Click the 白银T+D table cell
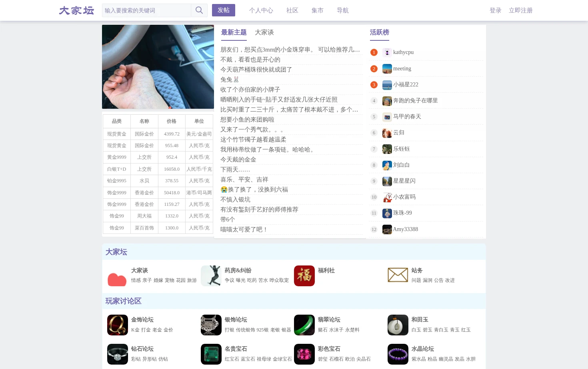This screenshot has width=588, height=369. pyautogui.click(x=116, y=170)
